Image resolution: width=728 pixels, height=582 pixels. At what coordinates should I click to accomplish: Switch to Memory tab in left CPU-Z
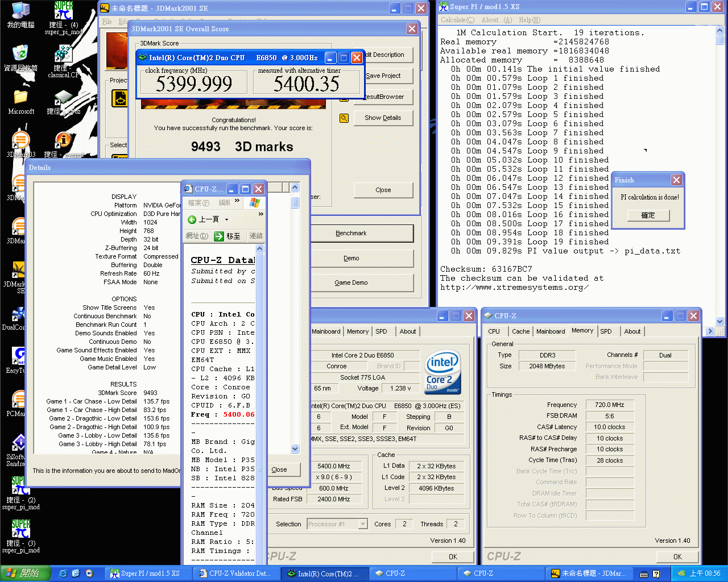tap(358, 331)
